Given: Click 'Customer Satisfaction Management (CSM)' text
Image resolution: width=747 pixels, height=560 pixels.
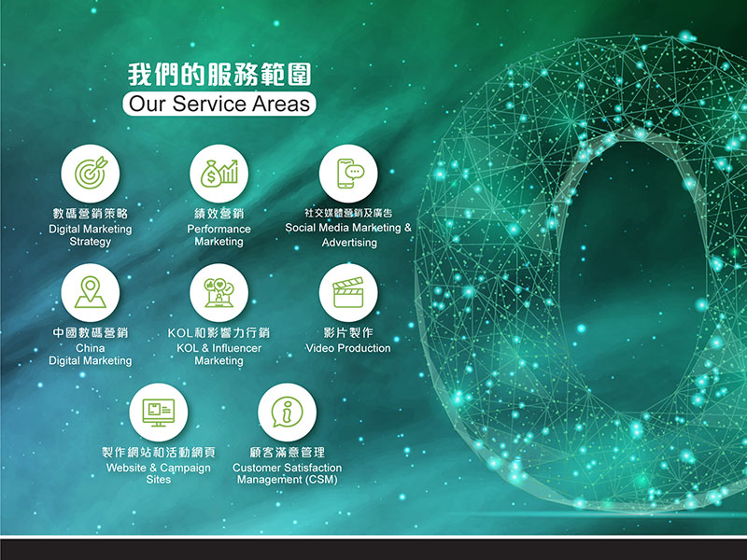Looking at the screenshot, I should pos(287,473).
